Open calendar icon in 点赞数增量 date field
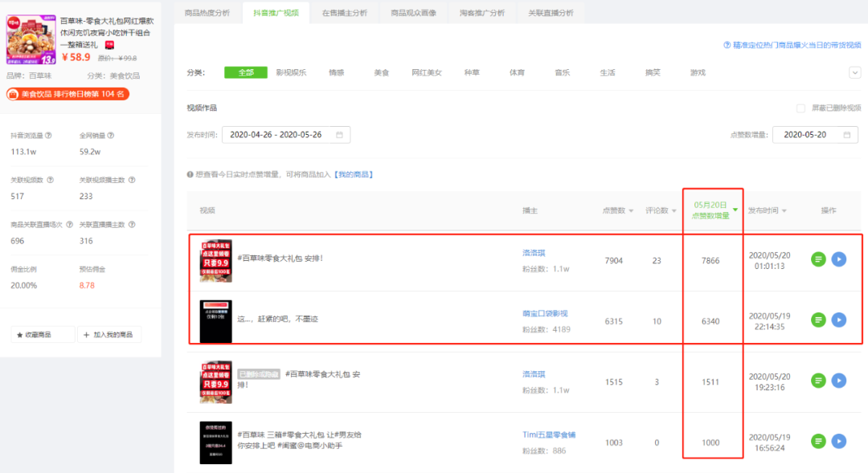The image size is (868, 473). 846,134
